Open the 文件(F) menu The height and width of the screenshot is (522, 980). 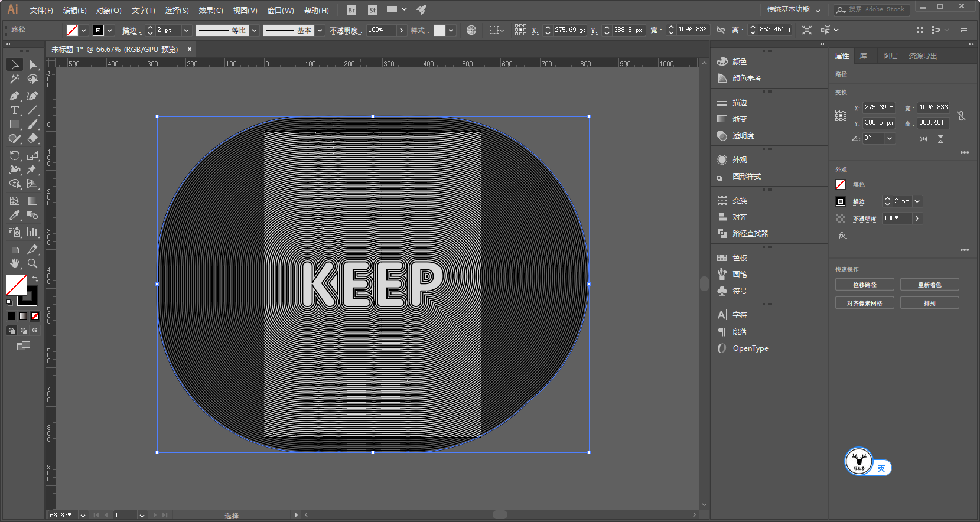point(41,10)
